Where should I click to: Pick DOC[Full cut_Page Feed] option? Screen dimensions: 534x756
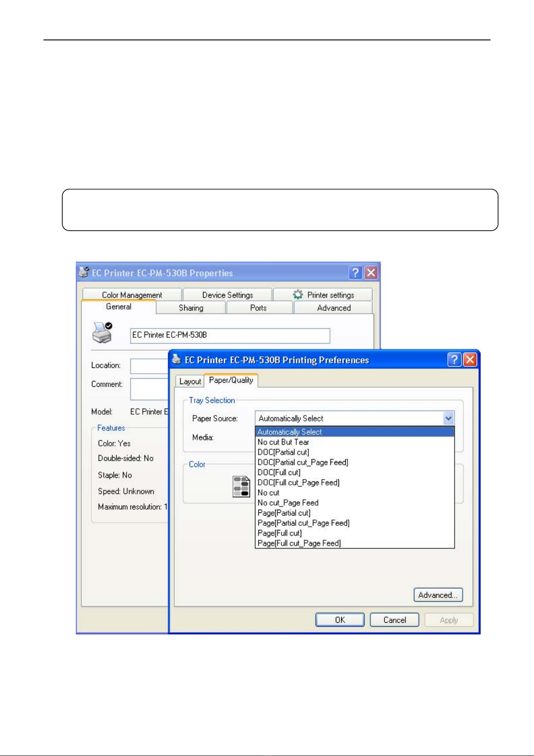(x=355, y=482)
